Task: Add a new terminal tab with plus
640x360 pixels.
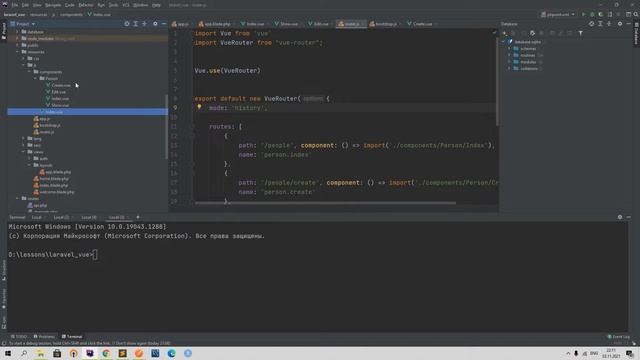Action: coord(138,217)
